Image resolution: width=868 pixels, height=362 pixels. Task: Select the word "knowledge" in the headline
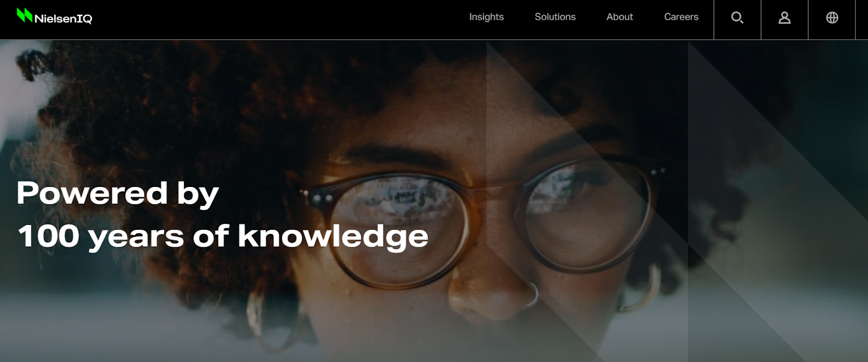[333, 236]
